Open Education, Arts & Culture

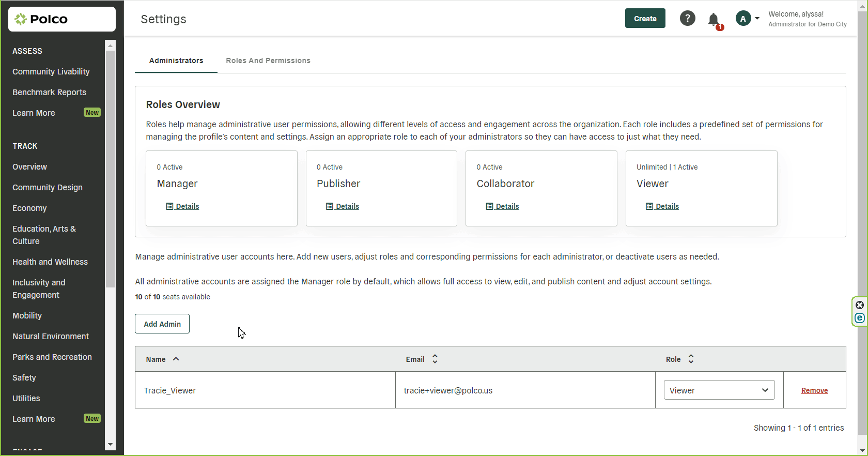[x=44, y=235]
